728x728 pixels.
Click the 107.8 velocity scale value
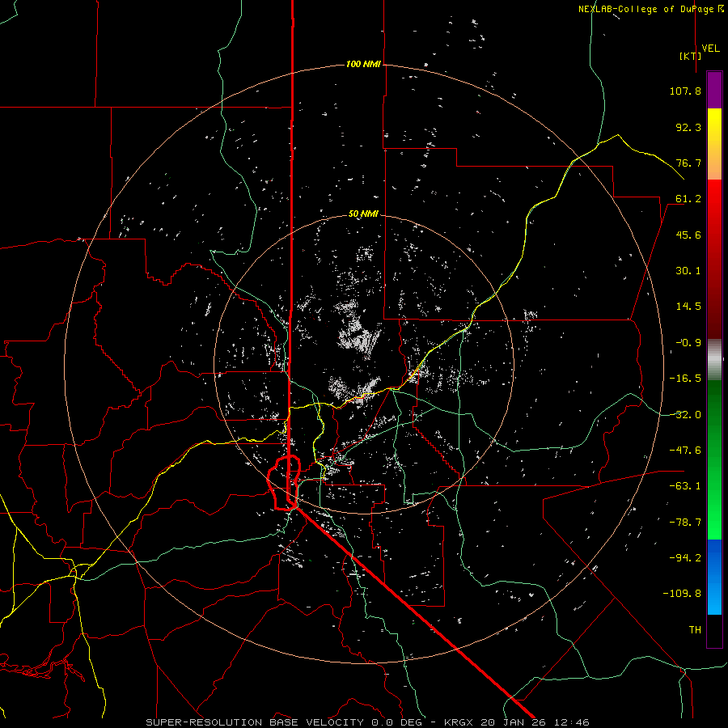click(685, 91)
